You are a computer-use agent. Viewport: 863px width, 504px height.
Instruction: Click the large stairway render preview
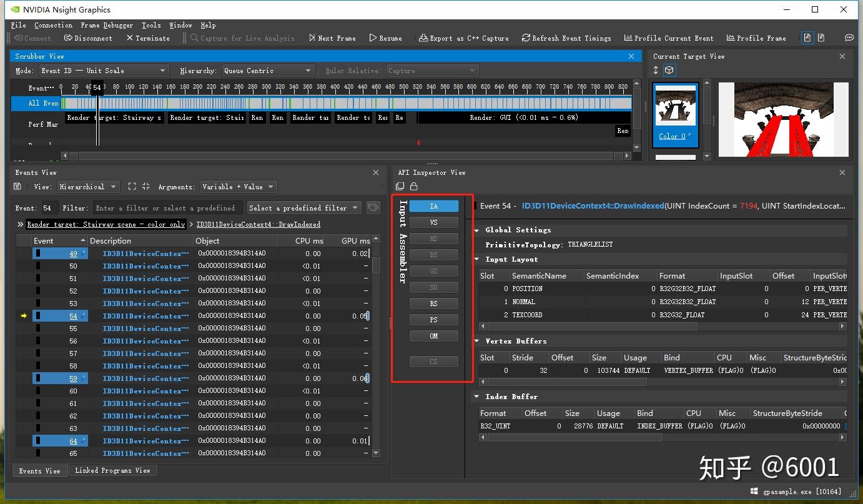784,119
